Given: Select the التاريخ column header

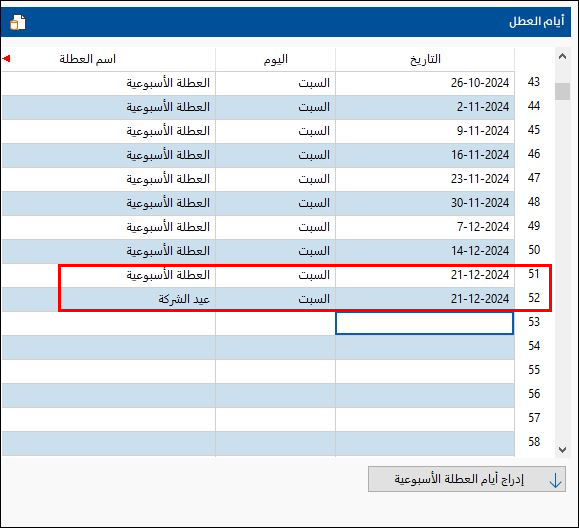Looking at the screenshot, I should pos(425,59).
